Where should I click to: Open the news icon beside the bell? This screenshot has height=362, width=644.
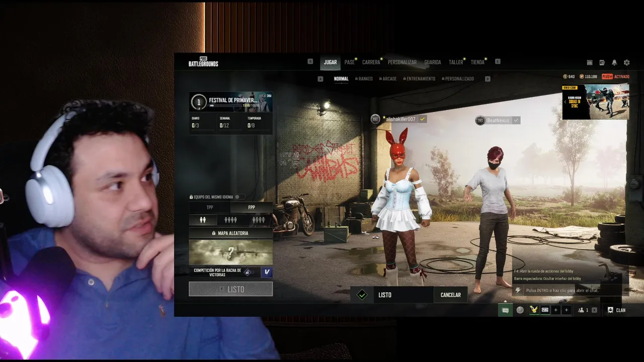[x=602, y=62]
